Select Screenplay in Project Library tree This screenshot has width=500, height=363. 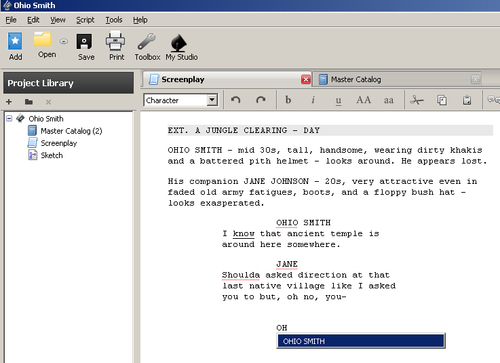click(x=59, y=143)
